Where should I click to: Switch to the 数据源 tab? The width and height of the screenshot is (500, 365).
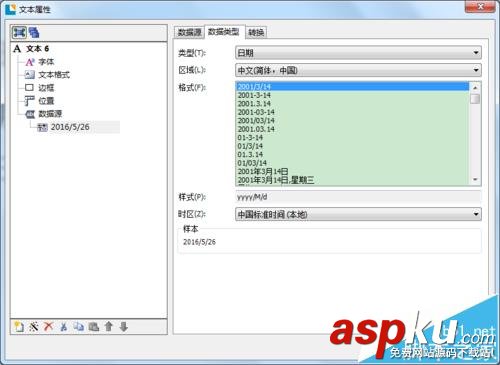tap(189, 32)
